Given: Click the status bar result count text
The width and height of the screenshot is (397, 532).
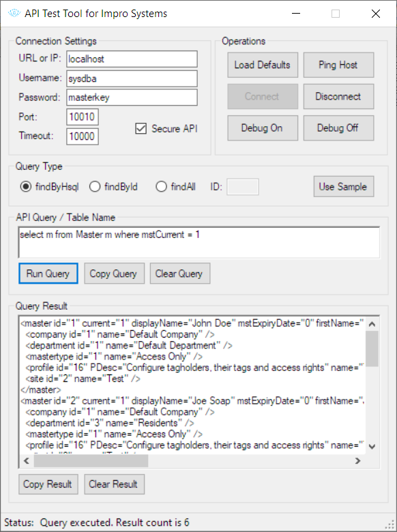Looking at the screenshot, I should coord(115,522).
